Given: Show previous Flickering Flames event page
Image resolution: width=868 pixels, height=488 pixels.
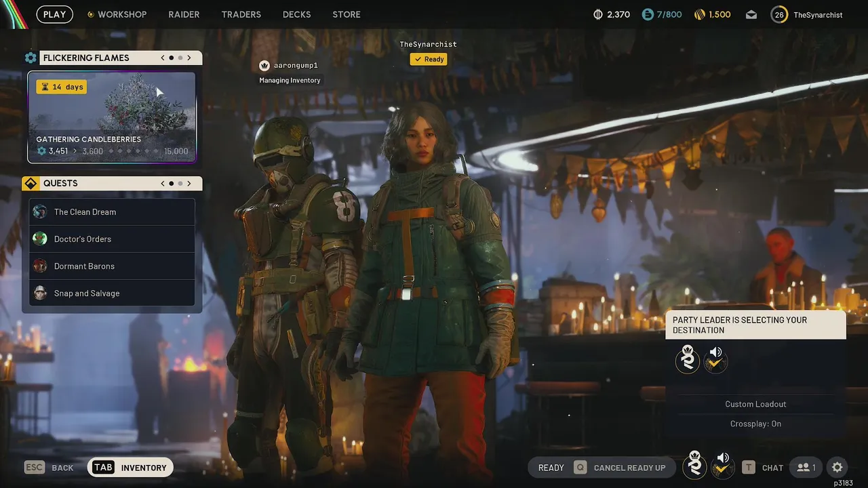Looking at the screenshot, I should pos(163,58).
